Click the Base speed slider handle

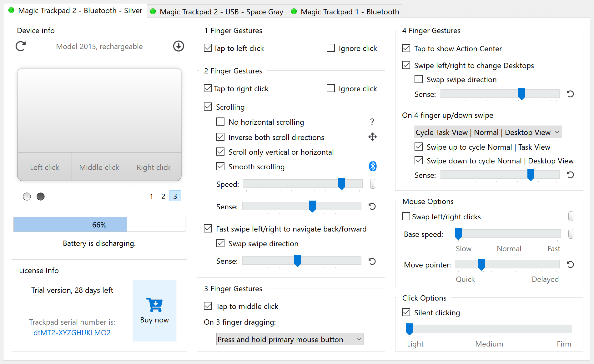(x=458, y=234)
